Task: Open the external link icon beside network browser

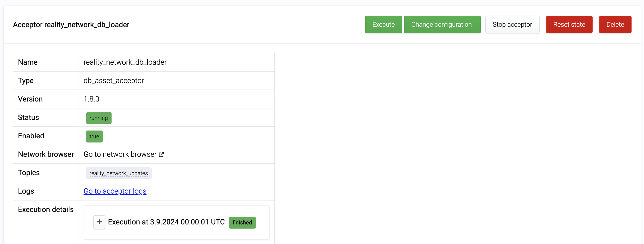Action: pyautogui.click(x=162, y=154)
